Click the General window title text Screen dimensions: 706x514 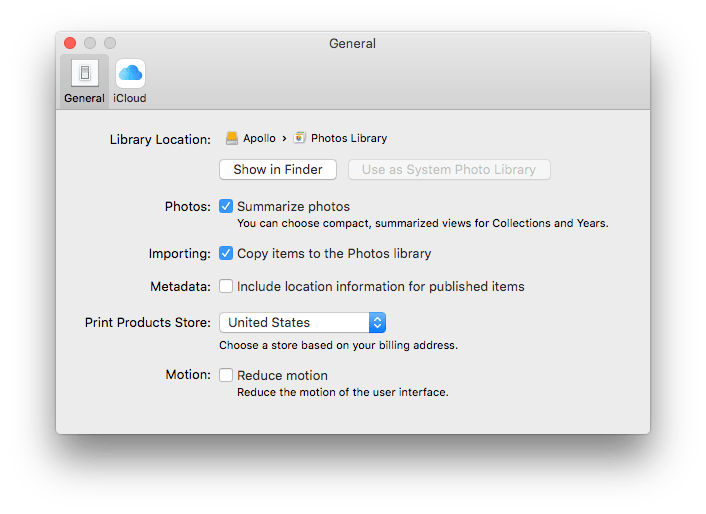[353, 44]
